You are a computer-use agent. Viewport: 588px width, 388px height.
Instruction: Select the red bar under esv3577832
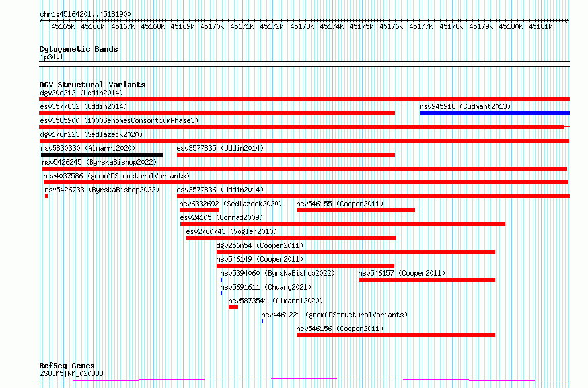(217, 113)
